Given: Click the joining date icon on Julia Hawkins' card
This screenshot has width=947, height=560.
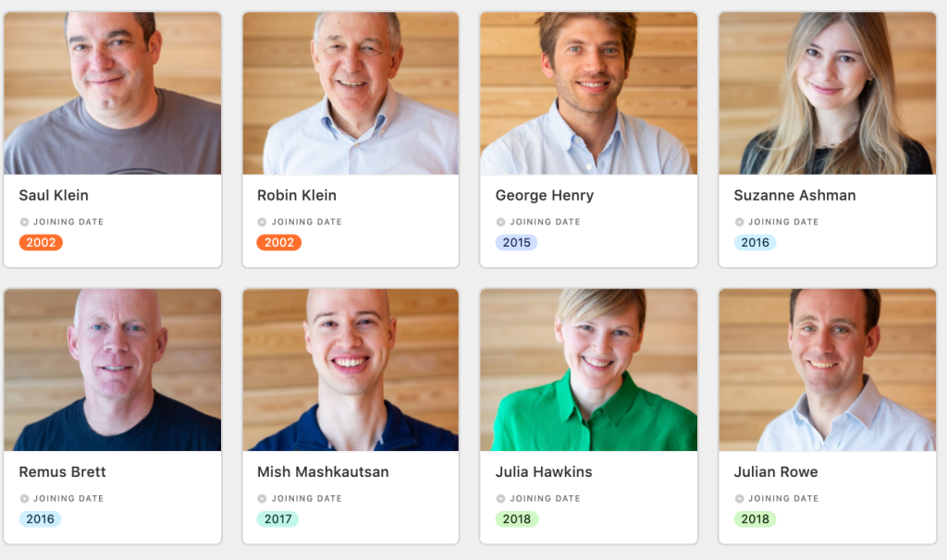Looking at the screenshot, I should click(x=500, y=498).
